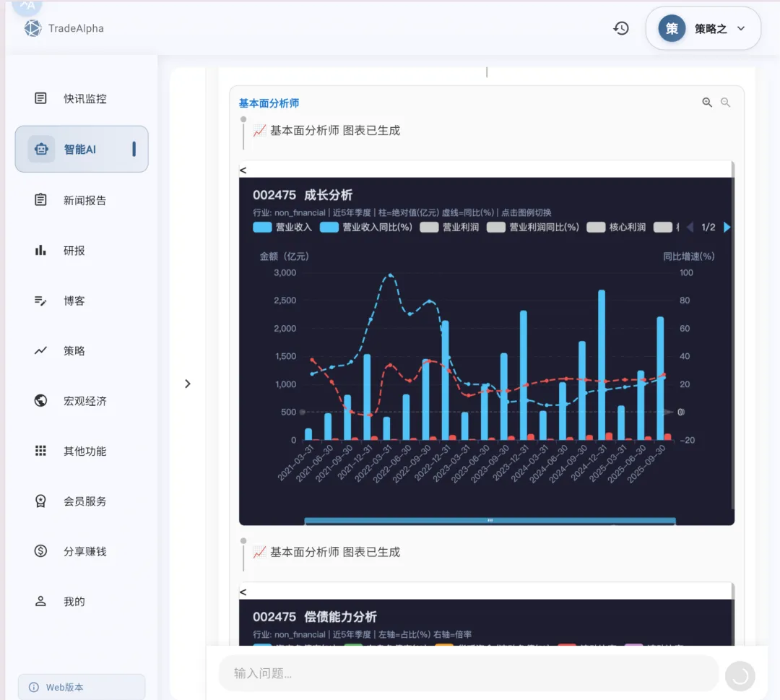Screen dimensions: 780x700
Task: Open the history clock icon
Action: tap(621, 28)
